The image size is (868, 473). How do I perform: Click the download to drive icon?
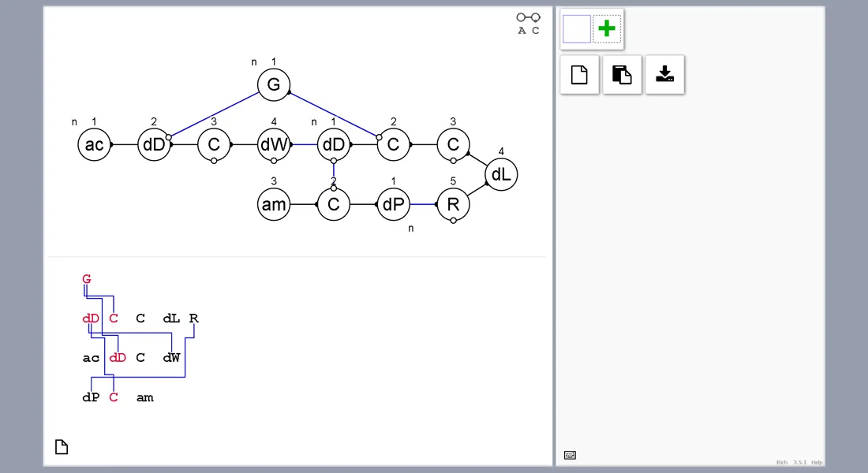[664, 75]
